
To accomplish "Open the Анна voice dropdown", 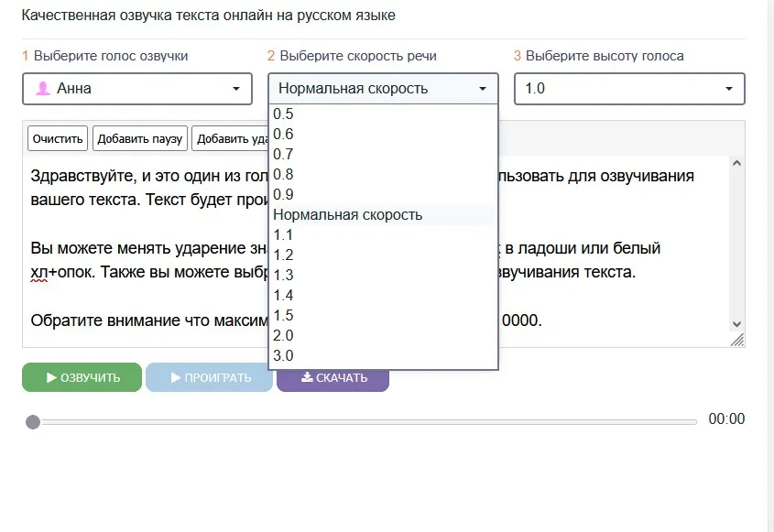I will (137, 89).
